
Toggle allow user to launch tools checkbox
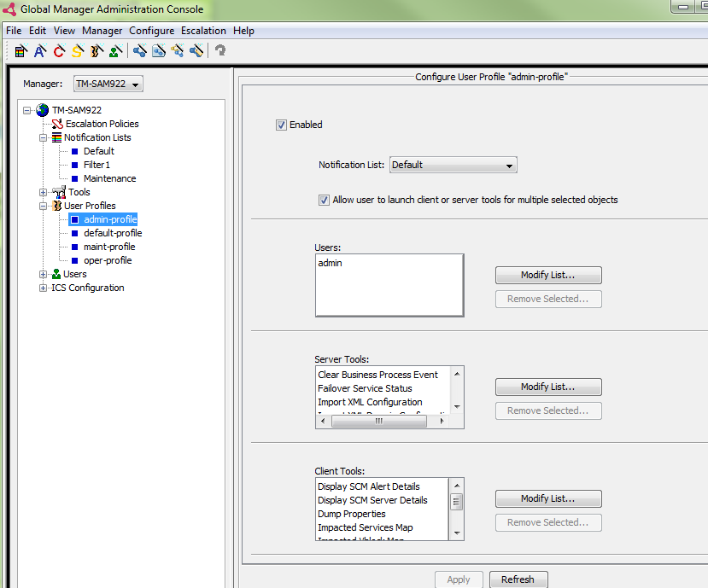(324, 200)
